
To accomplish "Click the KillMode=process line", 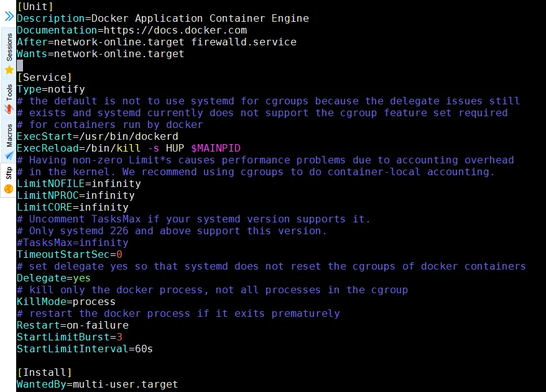I will coord(66,302).
